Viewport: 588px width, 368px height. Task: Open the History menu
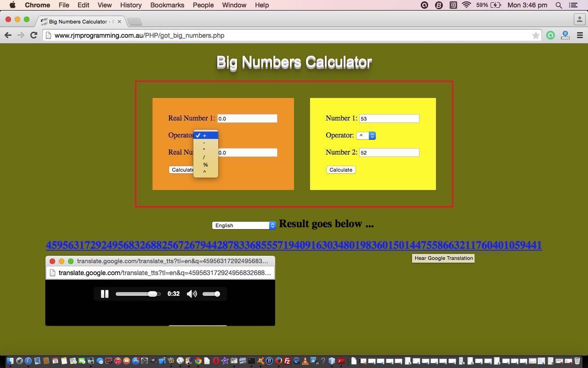(x=131, y=5)
